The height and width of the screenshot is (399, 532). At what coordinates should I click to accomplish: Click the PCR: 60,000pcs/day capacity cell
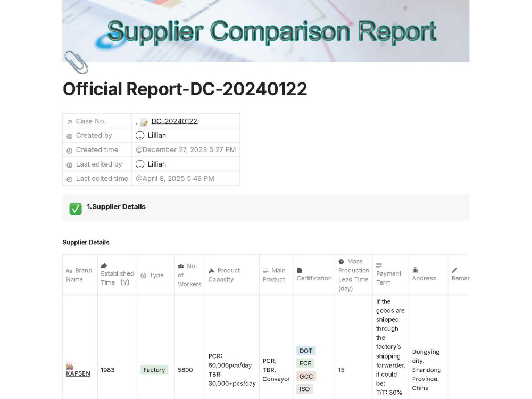click(x=232, y=370)
